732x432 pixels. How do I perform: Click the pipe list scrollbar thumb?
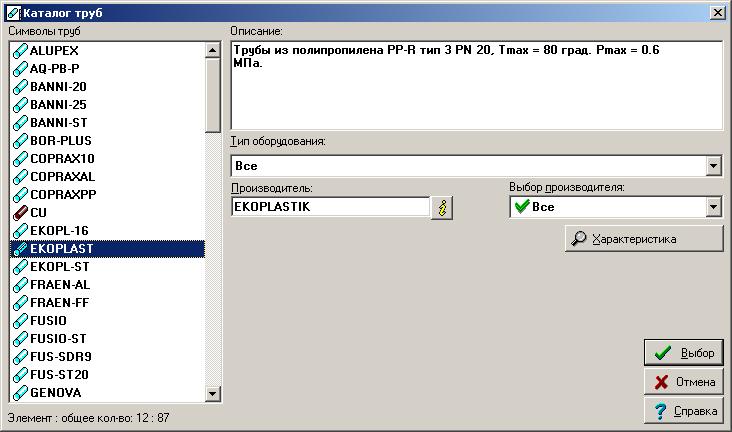(x=212, y=95)
